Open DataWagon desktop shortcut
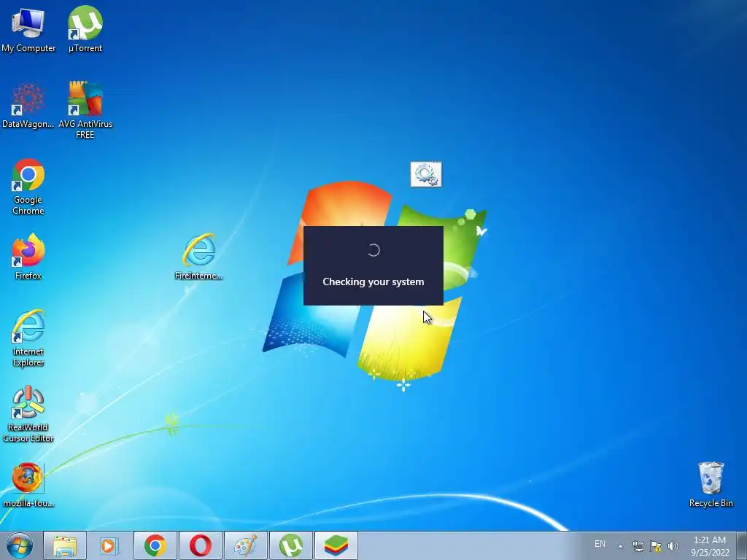This screenshot has height=560, width=747. 28,106
